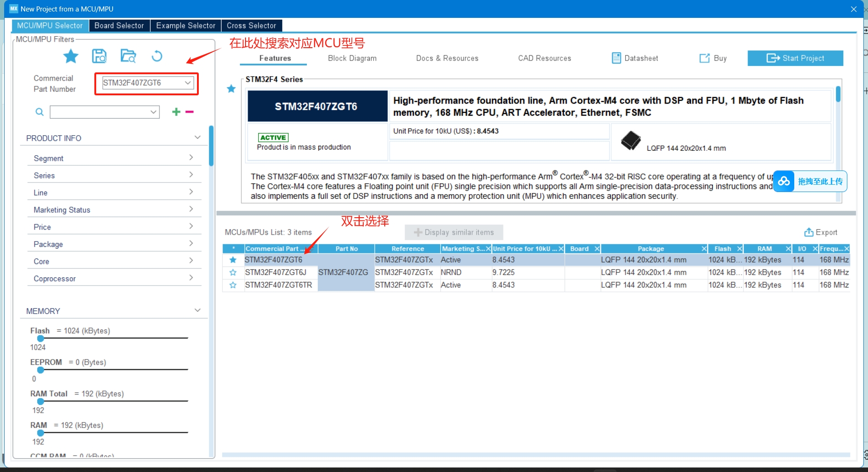Open the search filter combo box
868x472 pixels.
(x=104, y=112)
